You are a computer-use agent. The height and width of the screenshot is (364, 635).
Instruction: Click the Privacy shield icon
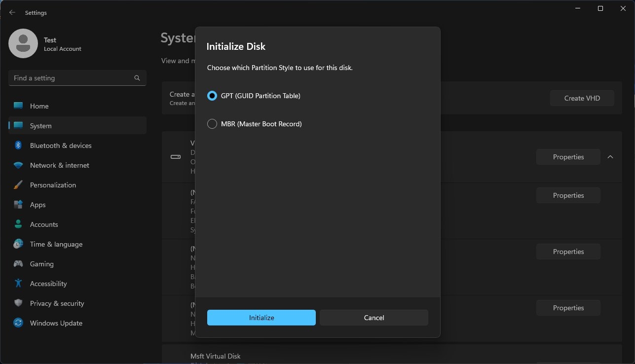(x=18, y=303)
